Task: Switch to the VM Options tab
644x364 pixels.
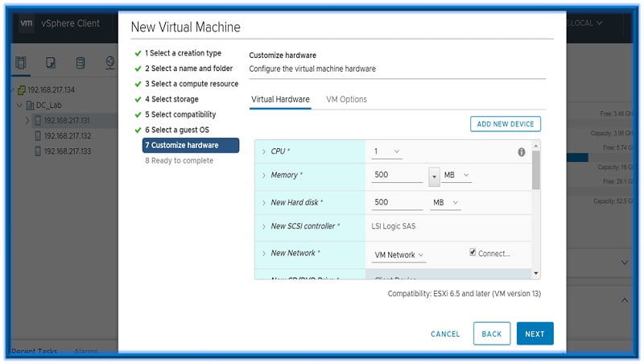Action: 346,100
